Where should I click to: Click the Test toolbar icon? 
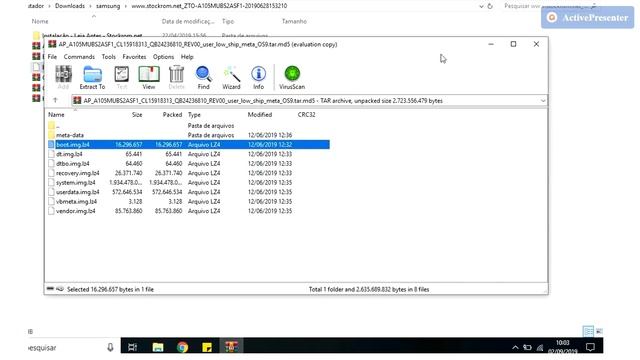coord(122,78)
